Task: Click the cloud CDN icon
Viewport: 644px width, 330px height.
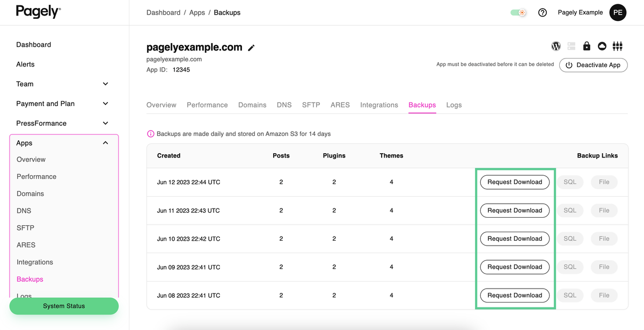Action: point(602,46)
